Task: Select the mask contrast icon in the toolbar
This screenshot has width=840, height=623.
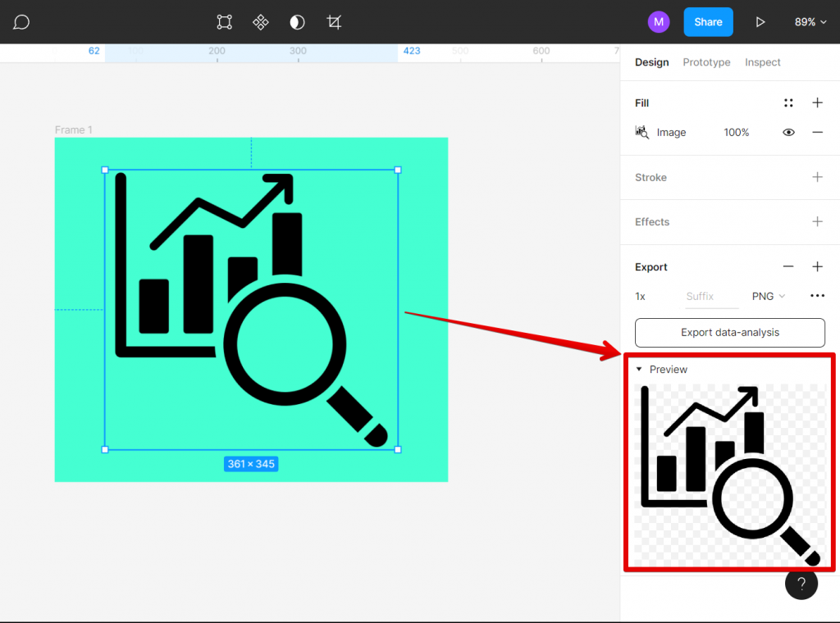Action: point(297,22)
